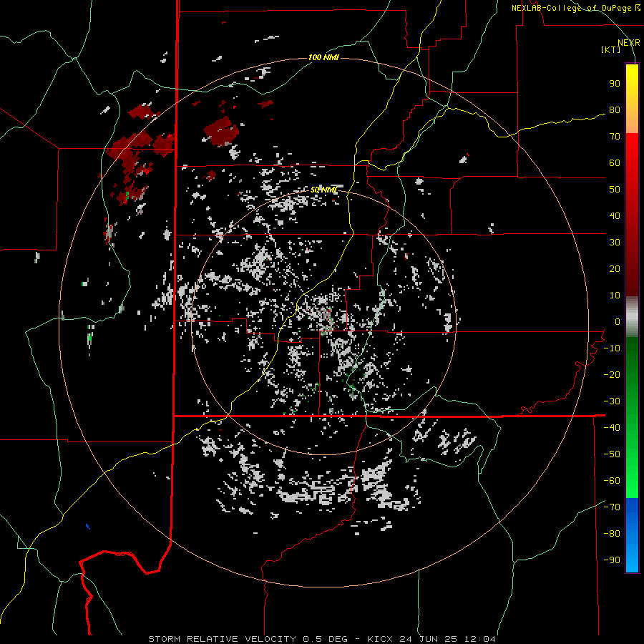Click the positive 10 scale label
644x644 pixels.
[x=615, y=296]
